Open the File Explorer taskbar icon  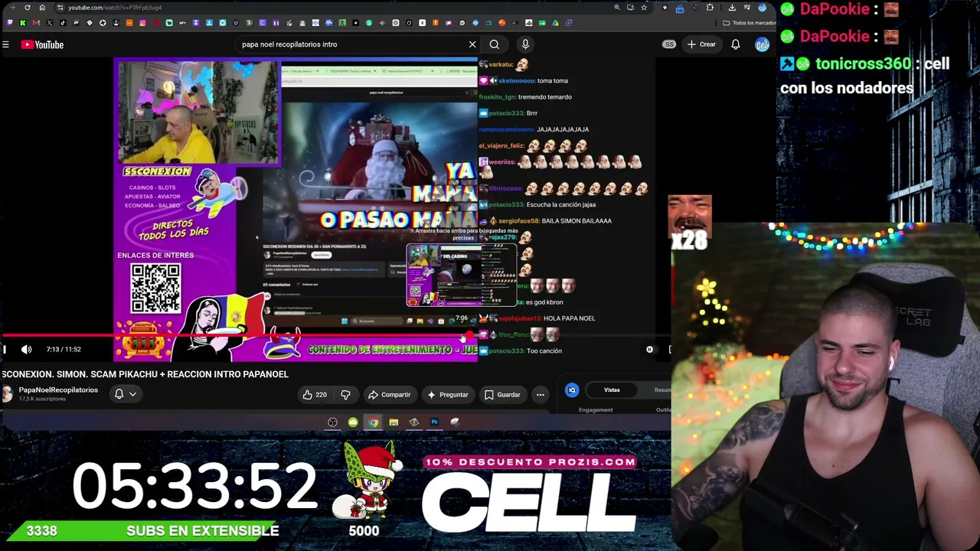[x=394, y=422]
